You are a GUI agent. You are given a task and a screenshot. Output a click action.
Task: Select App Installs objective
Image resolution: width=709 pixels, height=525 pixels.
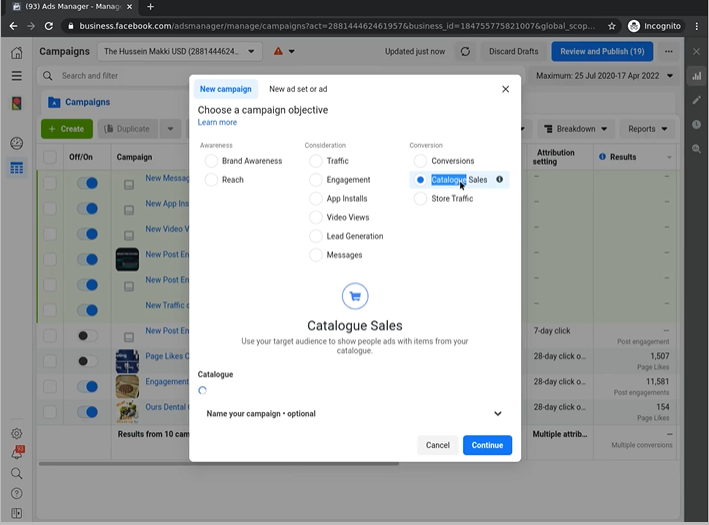pos(316,199)
